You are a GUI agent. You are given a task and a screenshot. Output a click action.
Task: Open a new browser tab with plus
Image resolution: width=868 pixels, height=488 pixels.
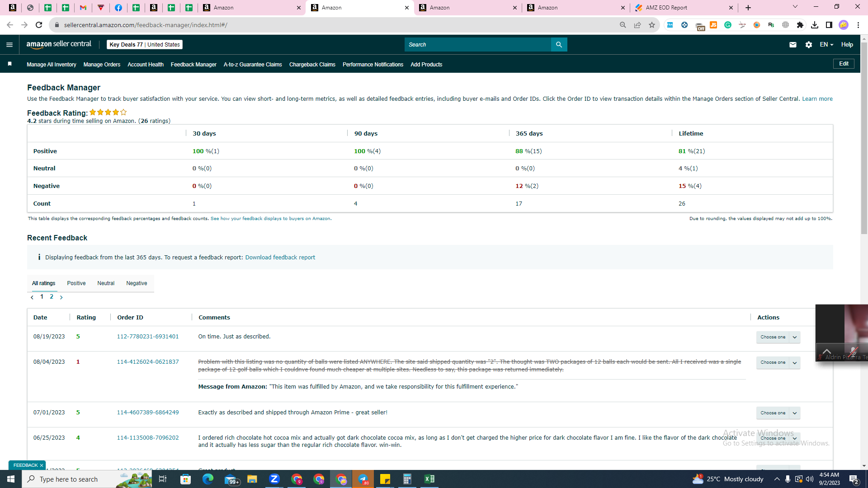click(748, 8)
